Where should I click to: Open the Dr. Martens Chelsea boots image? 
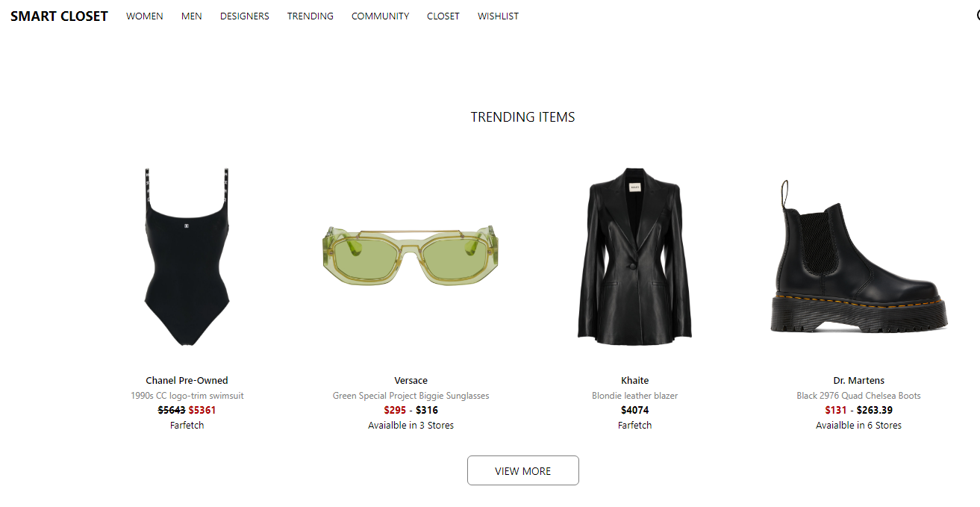coord(859,256)
